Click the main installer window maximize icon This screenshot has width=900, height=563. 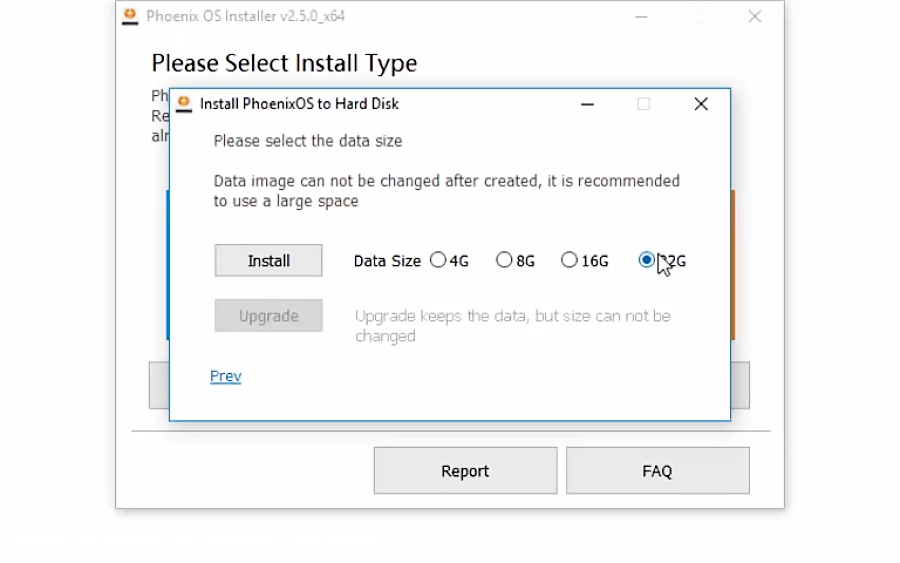pyautogui.click(x=698, y=17)
